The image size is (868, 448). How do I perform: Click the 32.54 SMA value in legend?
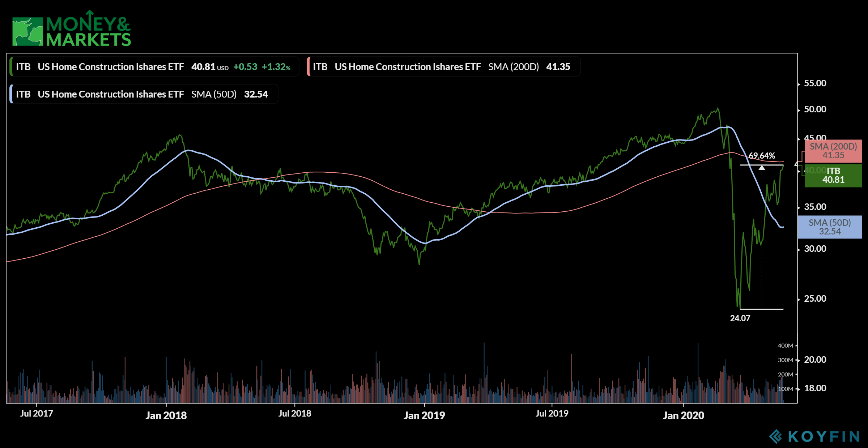coord(256,94)
